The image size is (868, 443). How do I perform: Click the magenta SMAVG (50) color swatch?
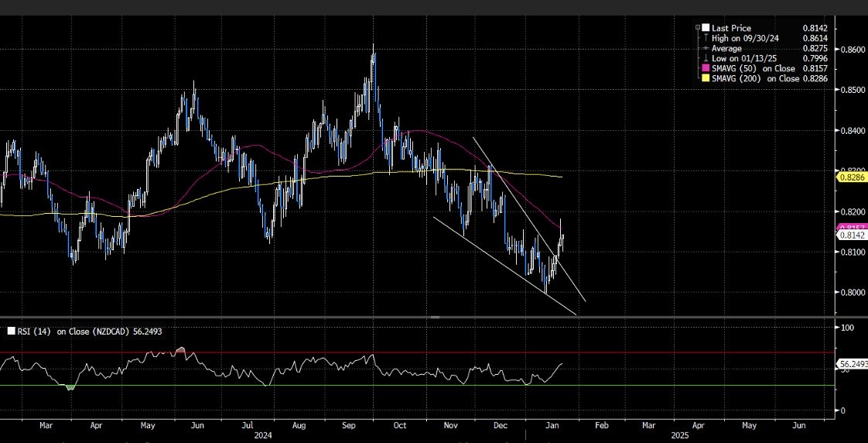(x=706, y=68)
